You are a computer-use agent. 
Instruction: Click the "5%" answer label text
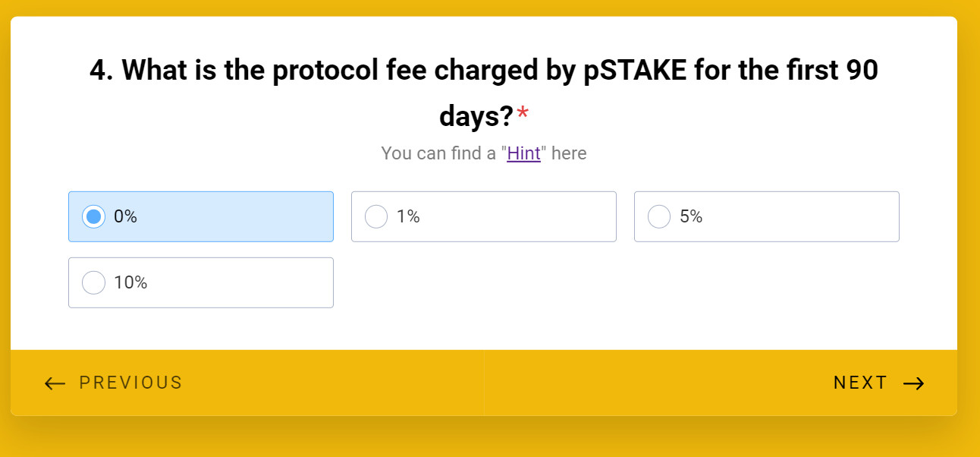(x=691, y=216)
